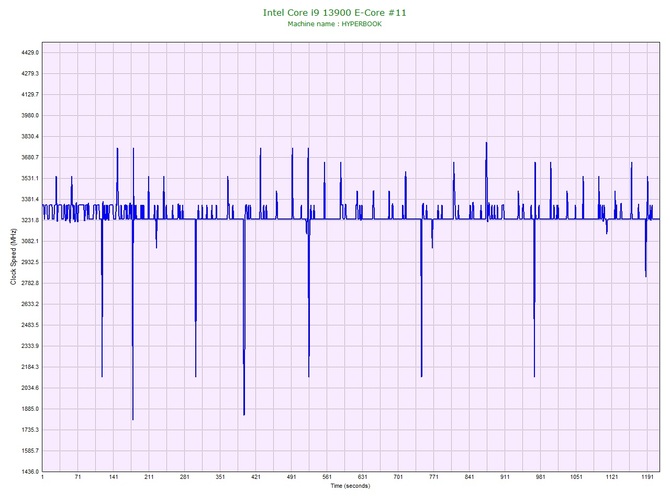The width and height of the screenshot is (670, 503).
Task: Click the 3531.1 y-axis tick label
Action: [30, 178]
